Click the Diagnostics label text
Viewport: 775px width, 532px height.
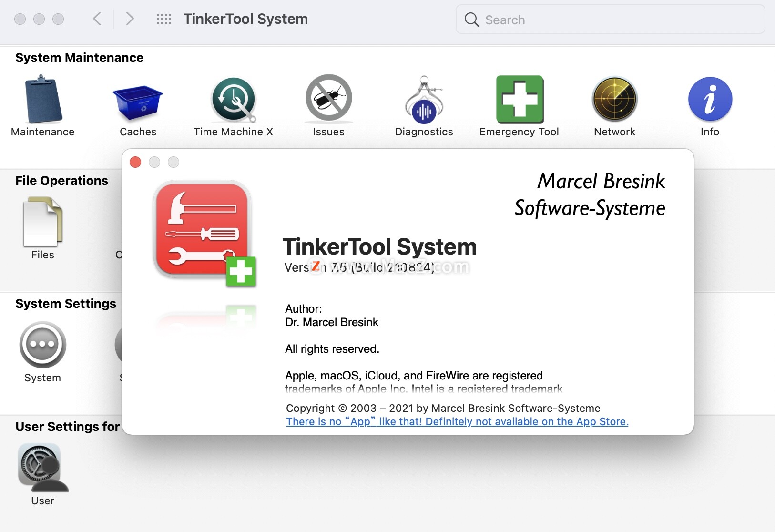tap(424, 132)
